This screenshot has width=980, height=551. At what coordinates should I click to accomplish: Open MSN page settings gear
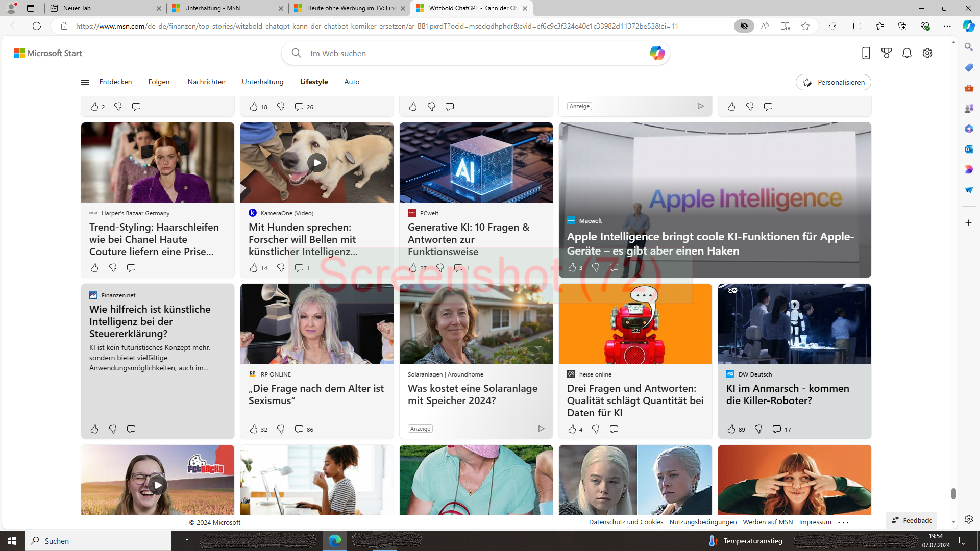click(x=927, y=53)
